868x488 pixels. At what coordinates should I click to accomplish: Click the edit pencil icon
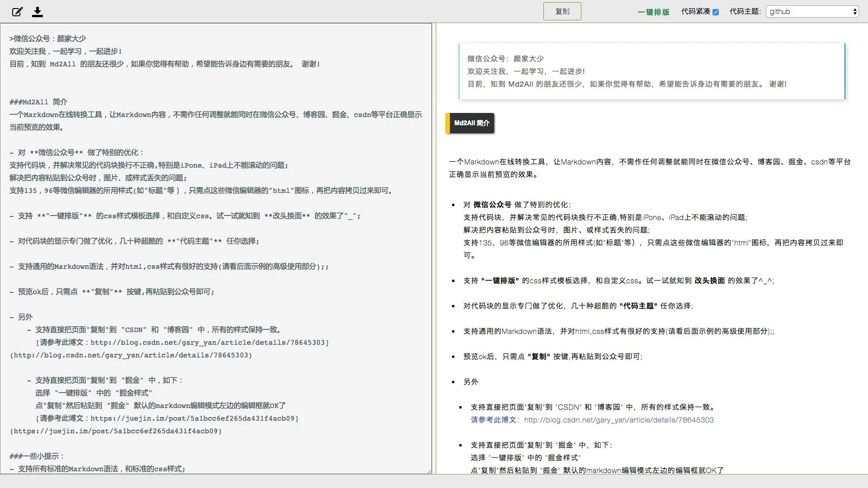[17, 12]
